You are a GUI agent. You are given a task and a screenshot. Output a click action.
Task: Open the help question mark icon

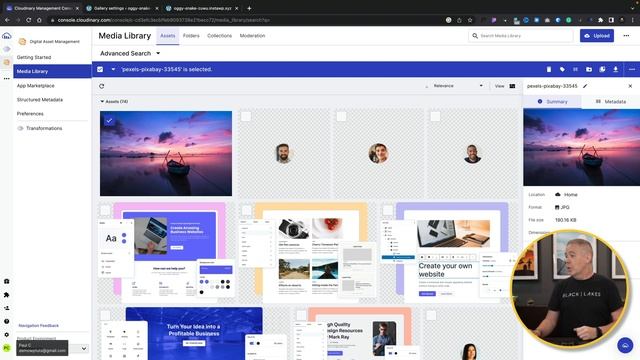7,321
